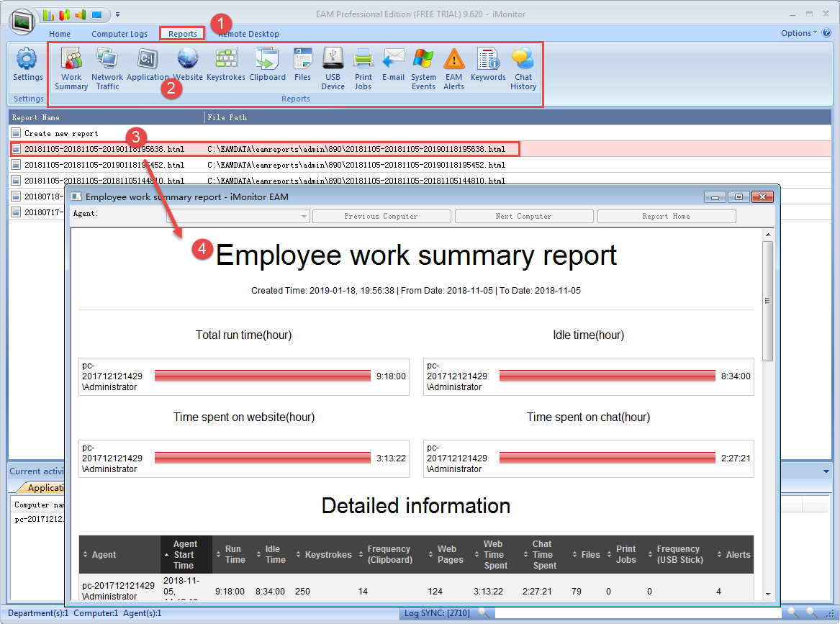840x624 pixels.
Task: Click the report window vertical scrollbar thumb
Action: [x=768, y=300]
